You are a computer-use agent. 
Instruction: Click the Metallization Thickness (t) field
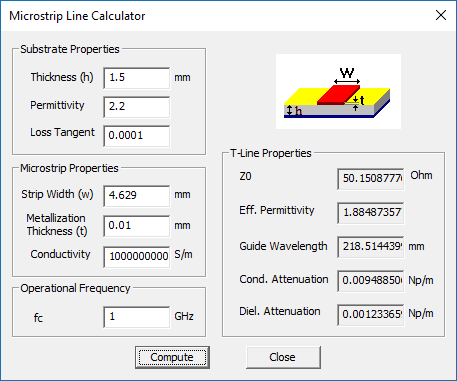137,226
